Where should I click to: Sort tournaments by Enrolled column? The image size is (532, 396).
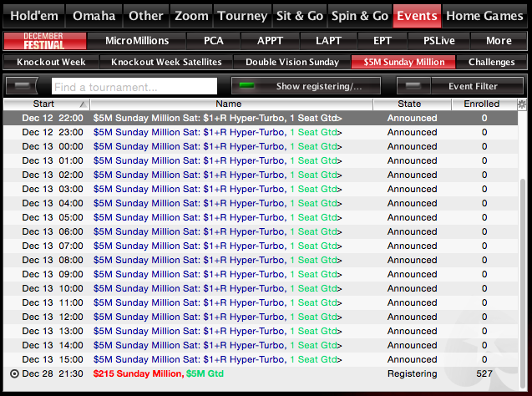click(481, 104)
